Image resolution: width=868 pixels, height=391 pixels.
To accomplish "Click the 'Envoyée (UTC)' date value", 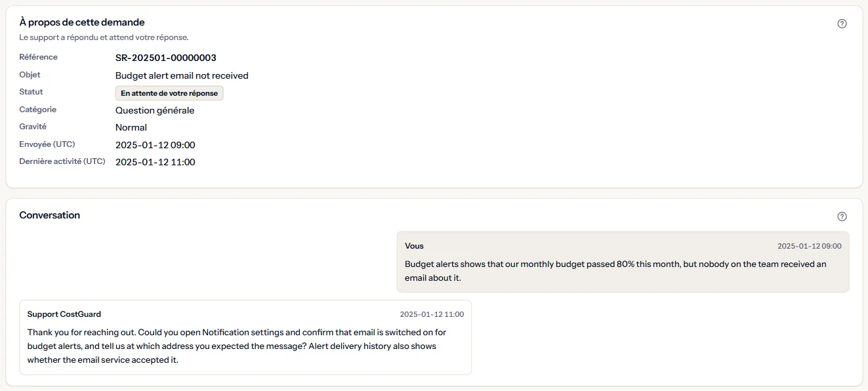I will tap(155, 145).
